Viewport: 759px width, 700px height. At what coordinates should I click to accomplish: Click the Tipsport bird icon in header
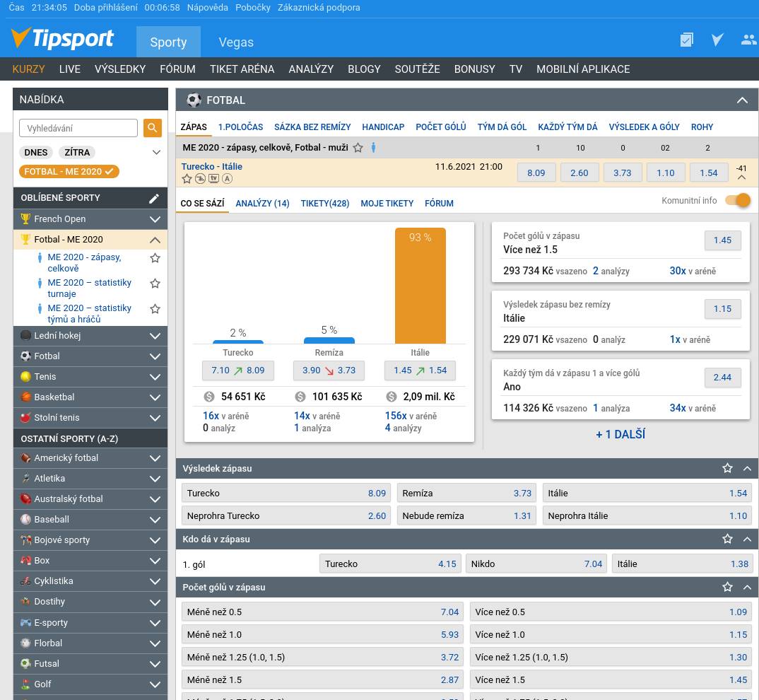coord(717,40)
